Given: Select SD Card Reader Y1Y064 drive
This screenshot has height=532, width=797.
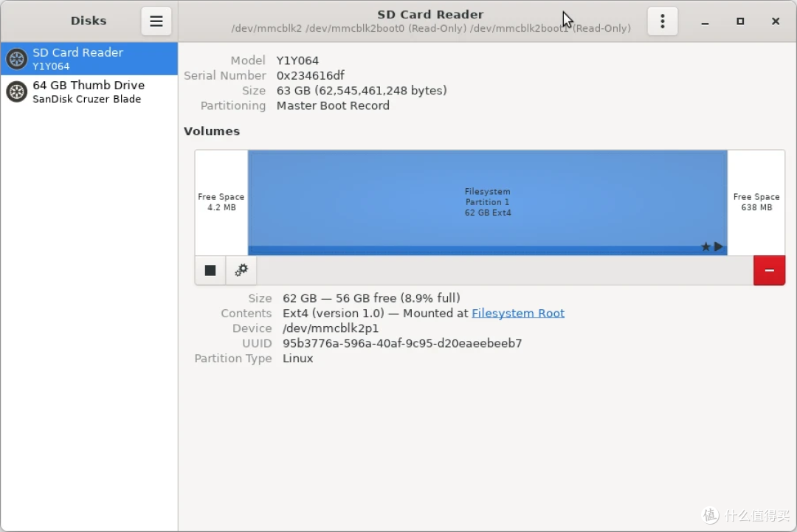Looking at the screenshot, I should coord(89,58).
